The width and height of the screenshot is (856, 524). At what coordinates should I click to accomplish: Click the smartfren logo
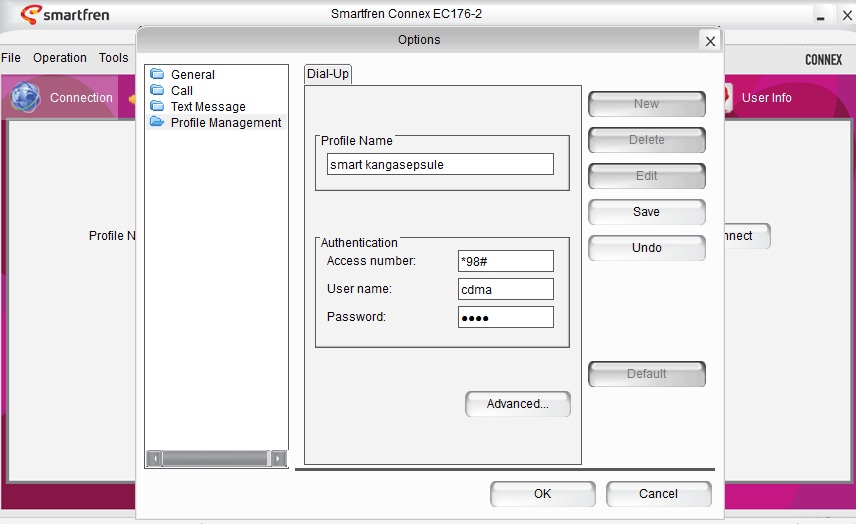click(65, 14)
